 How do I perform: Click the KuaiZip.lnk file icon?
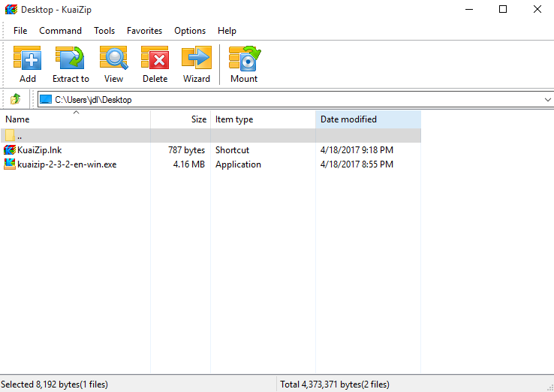pyautogui.click(x=10, y=150)
